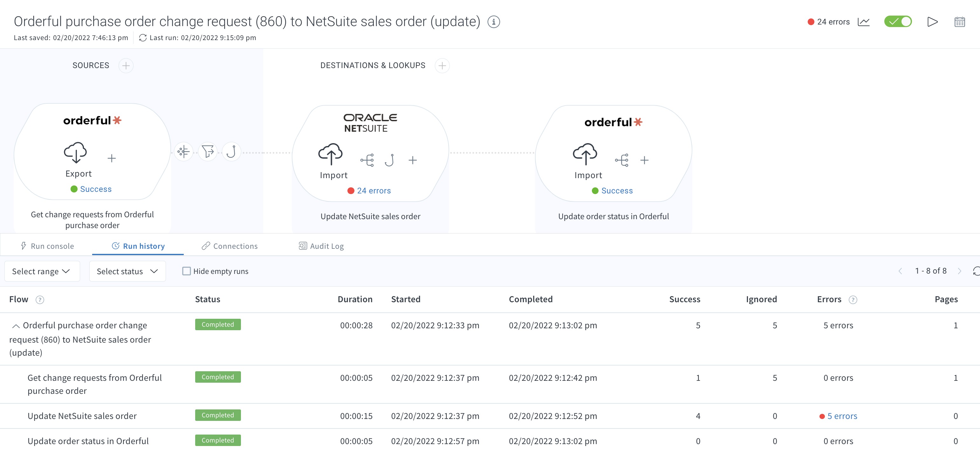
Task: Click plus icon in NetSuite import bubble
Action: pyautogui.click(x=413, y=160)
